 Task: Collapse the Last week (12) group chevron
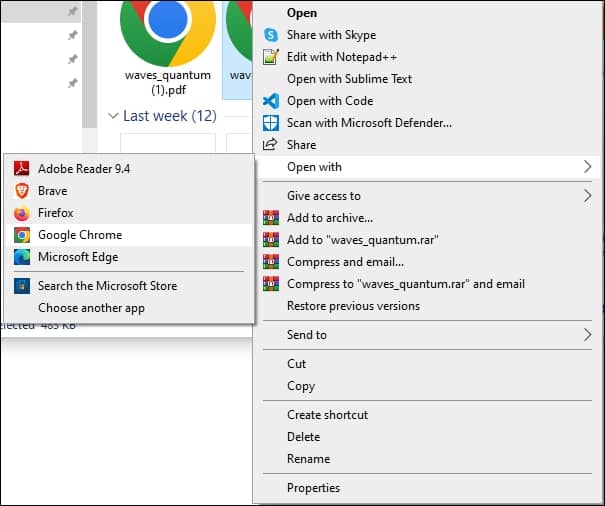click(x=113, y=115)
